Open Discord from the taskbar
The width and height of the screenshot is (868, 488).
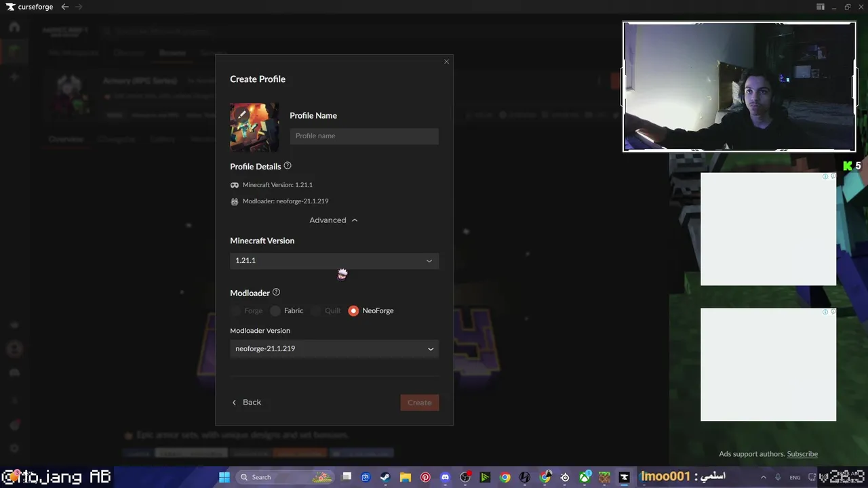tap(445, 477)
